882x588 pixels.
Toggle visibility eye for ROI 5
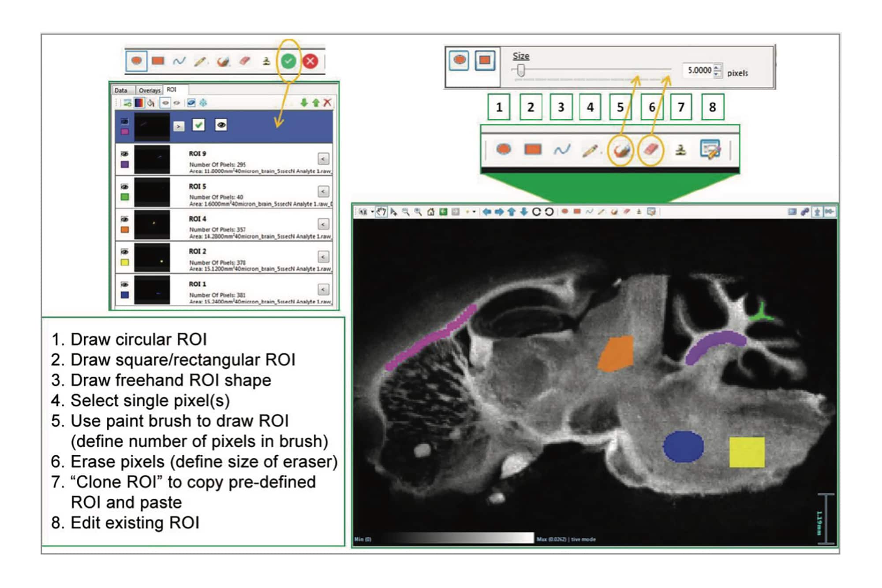point(124,187)
